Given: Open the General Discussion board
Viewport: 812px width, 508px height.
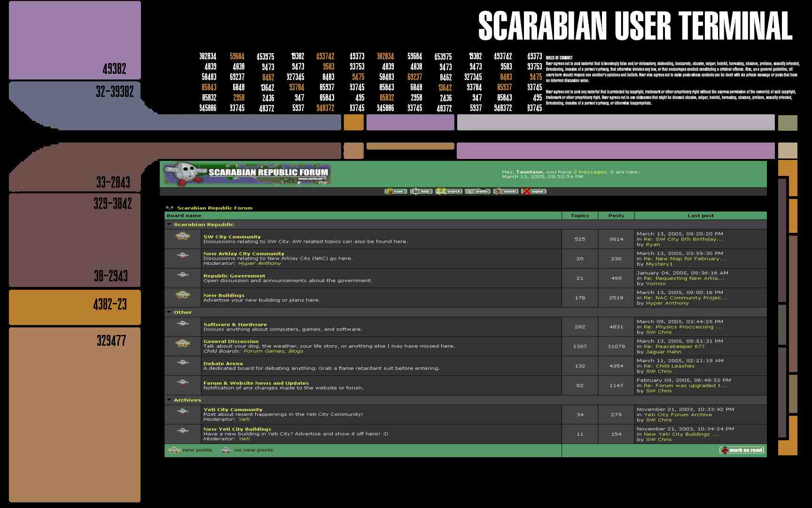Looking at the screenshot, I should [x=231, y=341].
